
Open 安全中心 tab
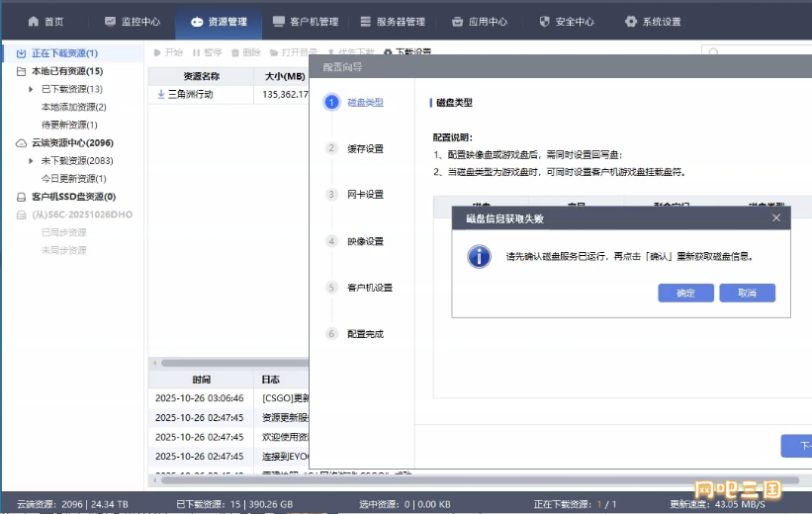tap(567, 21)
